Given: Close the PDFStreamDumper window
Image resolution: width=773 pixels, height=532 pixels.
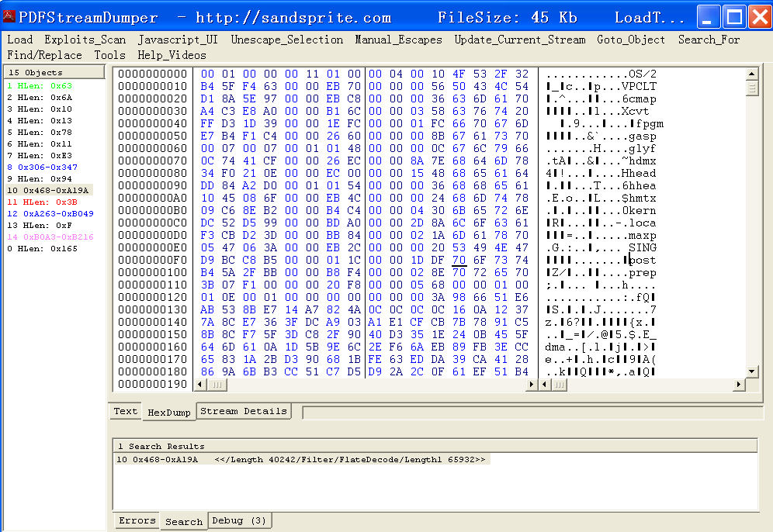Looking at the screenshot, I should click(x=760, y=17).
